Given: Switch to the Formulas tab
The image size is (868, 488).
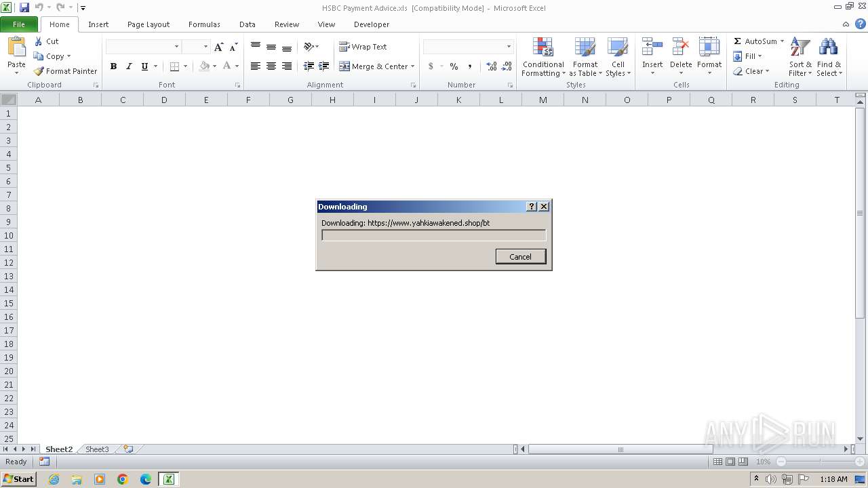Looking at the screenshot, I should pos(204,24).
